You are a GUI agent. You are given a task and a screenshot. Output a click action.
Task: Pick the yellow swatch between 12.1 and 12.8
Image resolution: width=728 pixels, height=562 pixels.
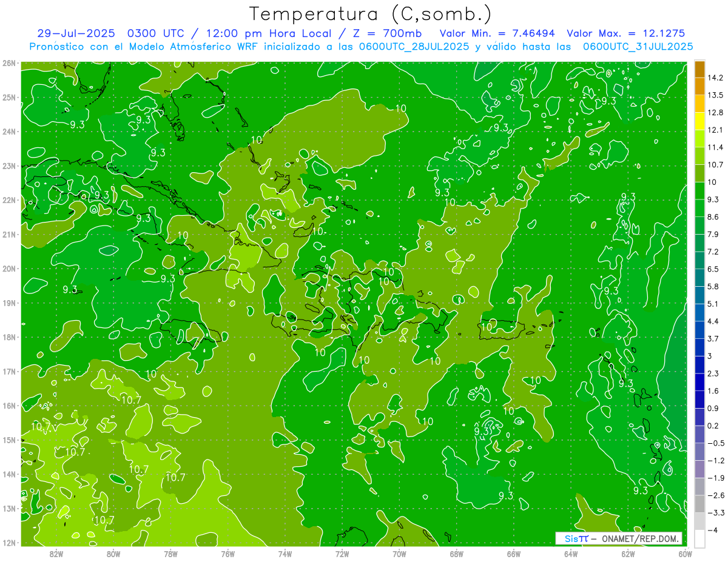pyautogui.click(x=699, y=121)
